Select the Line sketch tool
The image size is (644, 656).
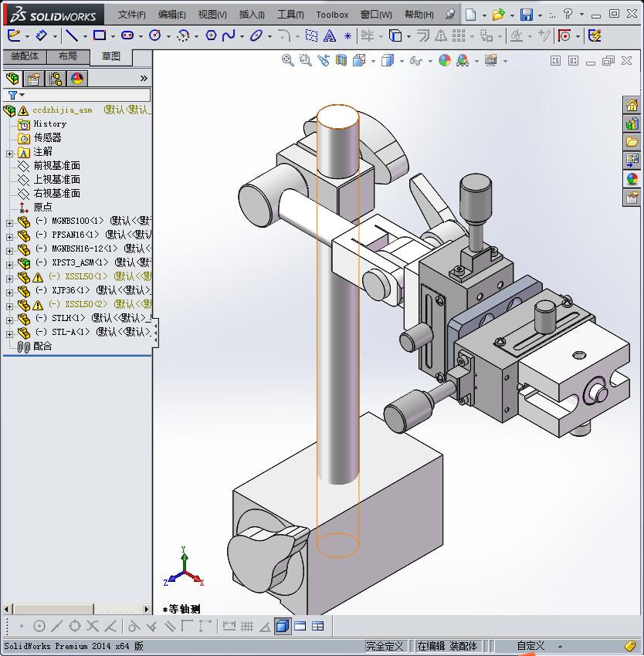(x=72, y=36)
